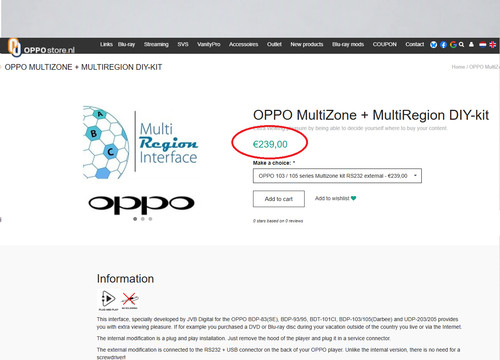Click the 0 stars reviews text
This screenshot has height=360, width=500.
pyautogui.click(x=278, y=221)
